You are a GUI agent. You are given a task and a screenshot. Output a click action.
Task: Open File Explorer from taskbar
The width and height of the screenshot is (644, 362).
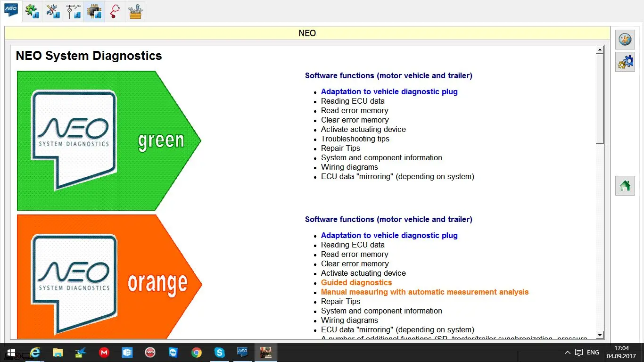(x=58, y=353)
